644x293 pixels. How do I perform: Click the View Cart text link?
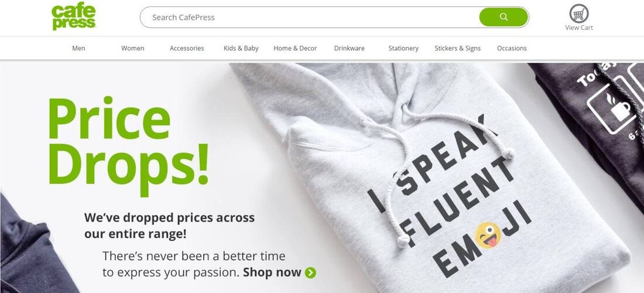pos(578,28)
